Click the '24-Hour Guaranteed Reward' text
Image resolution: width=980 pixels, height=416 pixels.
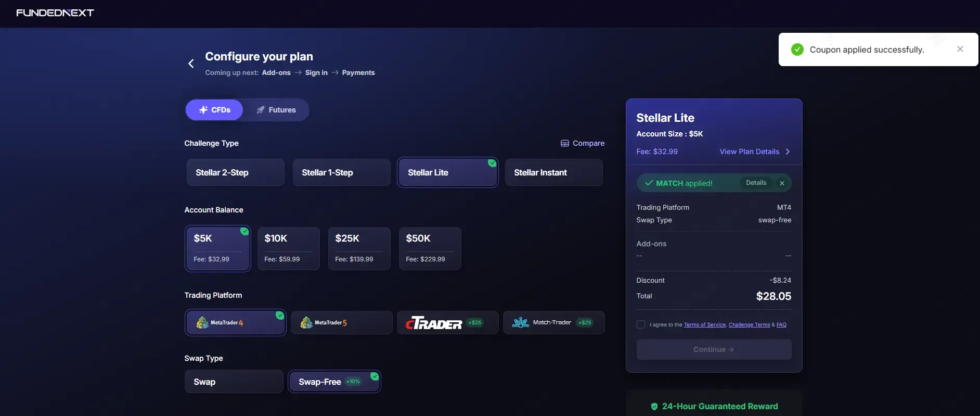tap(720, 406)
